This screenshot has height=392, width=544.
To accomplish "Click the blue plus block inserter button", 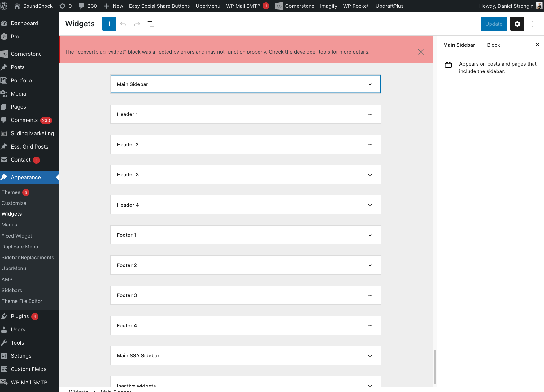I will (x=109, y=24).
